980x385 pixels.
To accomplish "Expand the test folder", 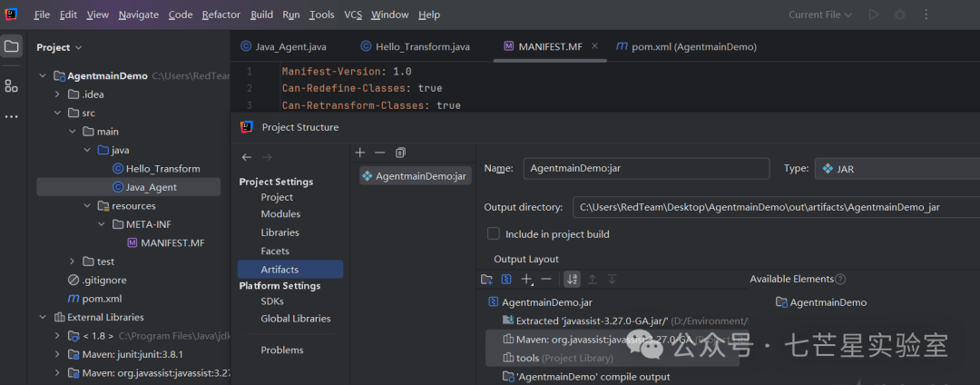I will click(x=72, y=262).
